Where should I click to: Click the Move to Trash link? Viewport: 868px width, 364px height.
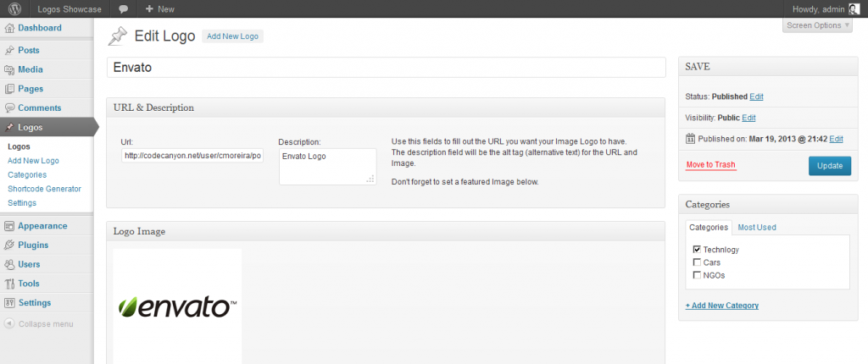710,164
